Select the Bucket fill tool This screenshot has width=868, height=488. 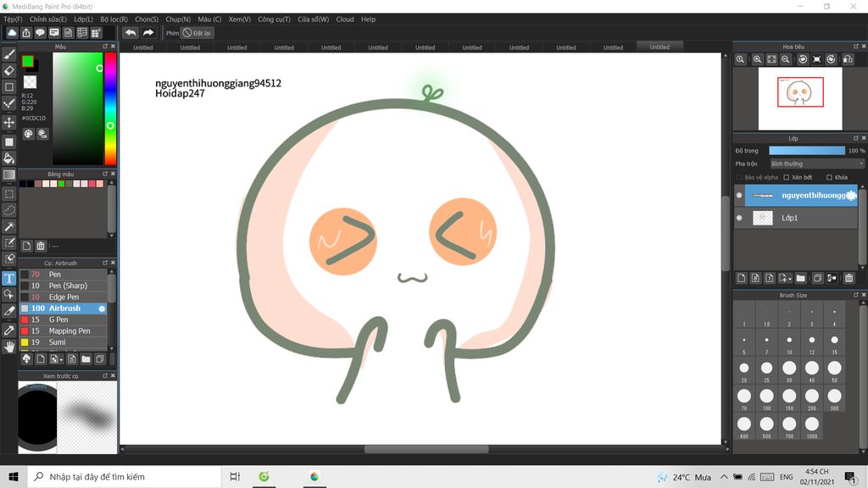tap(8, 158)
